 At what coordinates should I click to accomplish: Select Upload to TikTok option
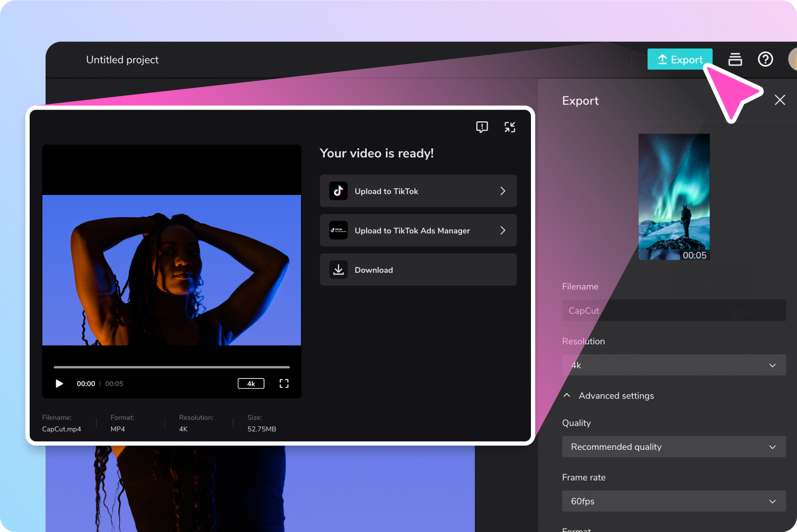(418, 191)
